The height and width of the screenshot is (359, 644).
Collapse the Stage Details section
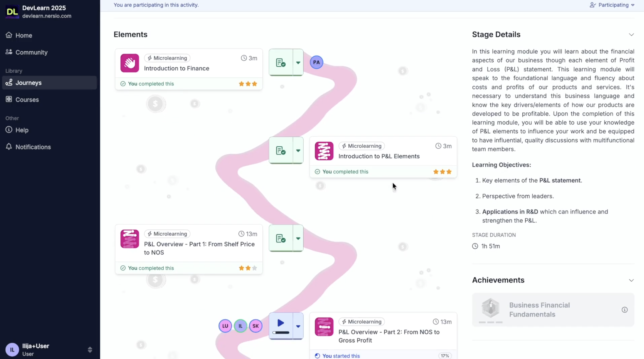(631, 35)
